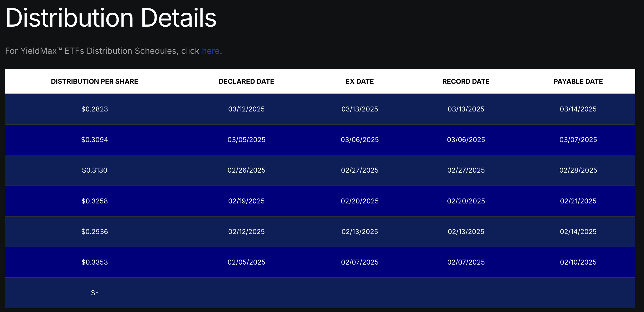Click the Declared Date column header
The height and width of the screenshot is (312, 644).
[x=246, y=81]
